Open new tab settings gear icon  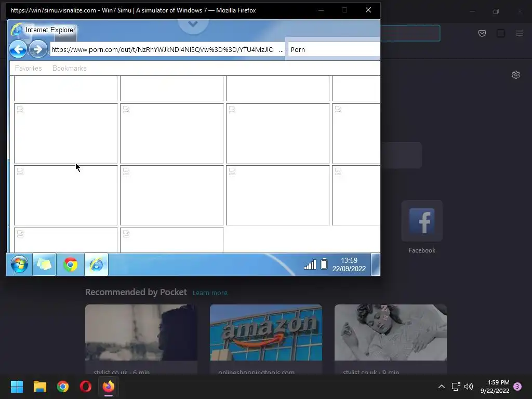click(x=516, y=75)
